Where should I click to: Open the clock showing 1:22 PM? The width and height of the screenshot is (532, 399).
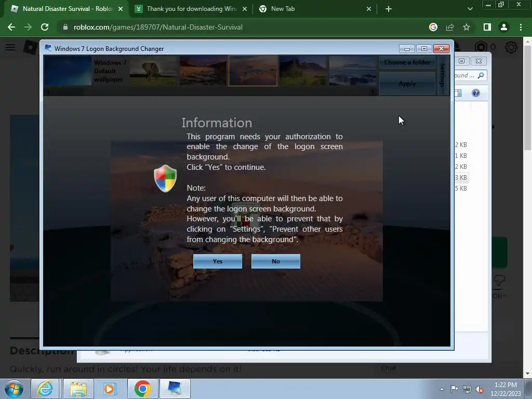pyautogui.click(x=506, y=389)
